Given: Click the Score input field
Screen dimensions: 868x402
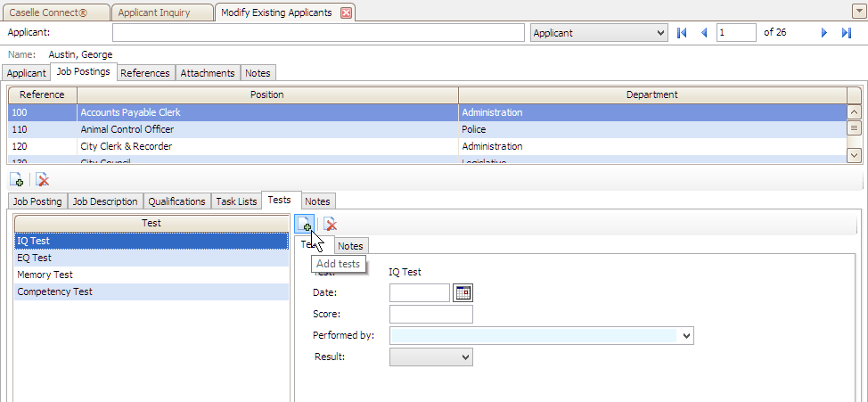Looking at the screenshot, I should (x=430, y=314).
